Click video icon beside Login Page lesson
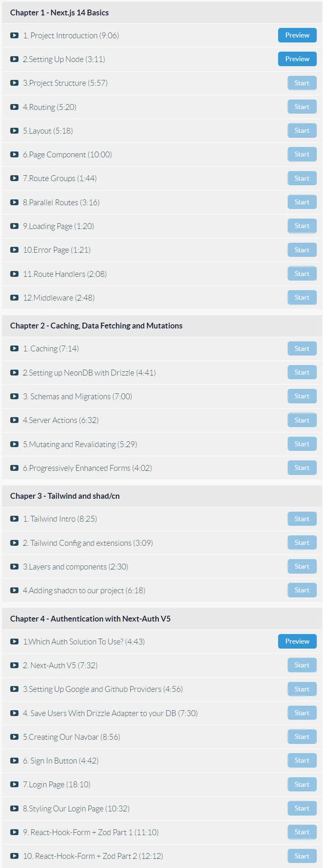 (x=14, y=784)
